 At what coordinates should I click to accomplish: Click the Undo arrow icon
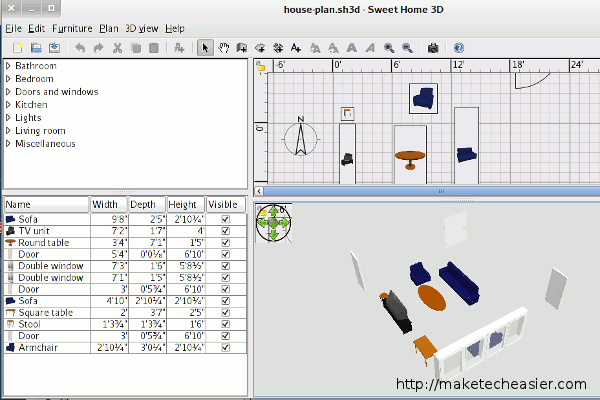point(80,48)
